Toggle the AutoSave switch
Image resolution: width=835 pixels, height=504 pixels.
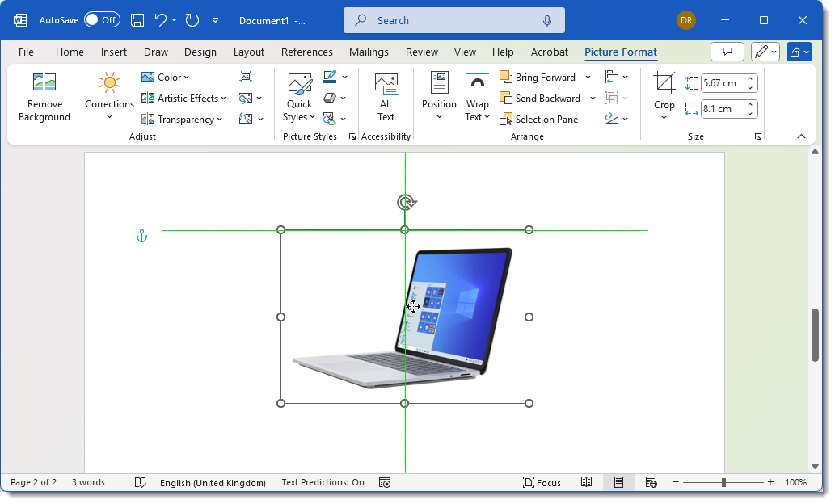(102, 20)
